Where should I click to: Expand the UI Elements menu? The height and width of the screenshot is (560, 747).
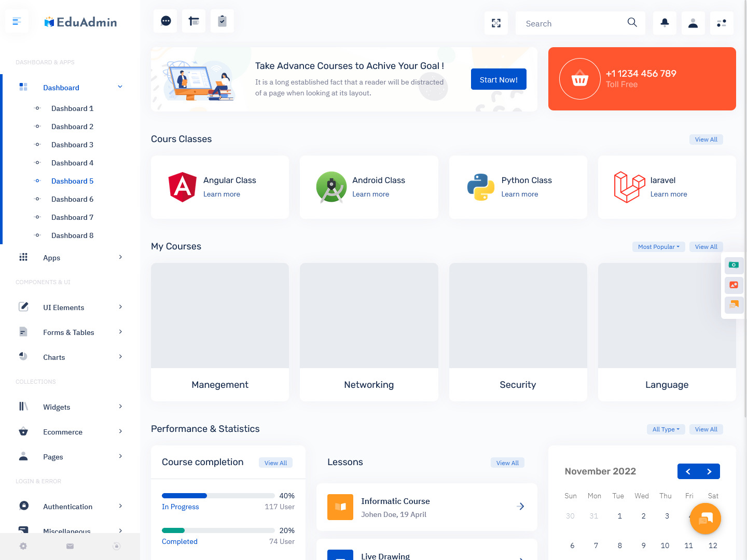pyautogui.click(x=70, y=307)
